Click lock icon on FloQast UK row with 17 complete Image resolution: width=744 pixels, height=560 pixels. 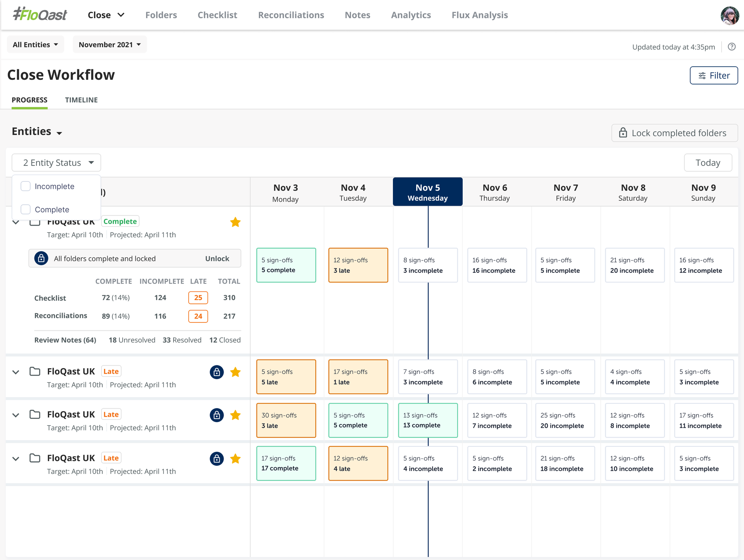pyautogui.click(x=217, y=458)
